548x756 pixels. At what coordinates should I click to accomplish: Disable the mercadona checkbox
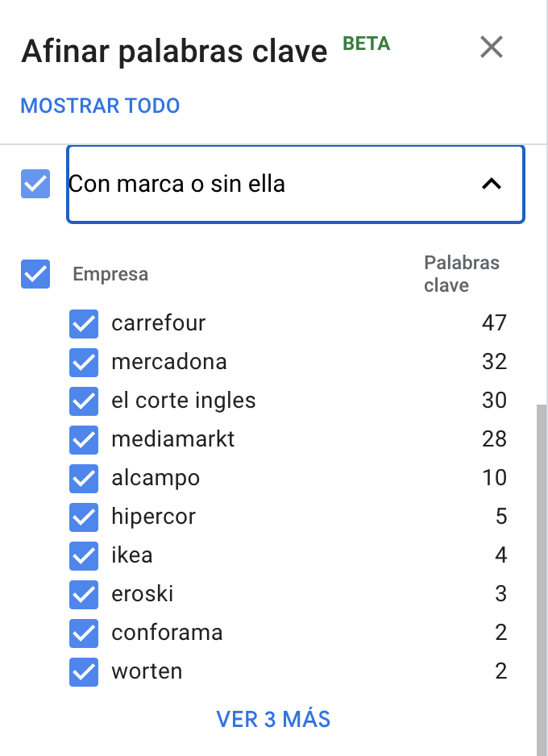tap(84, 362)
